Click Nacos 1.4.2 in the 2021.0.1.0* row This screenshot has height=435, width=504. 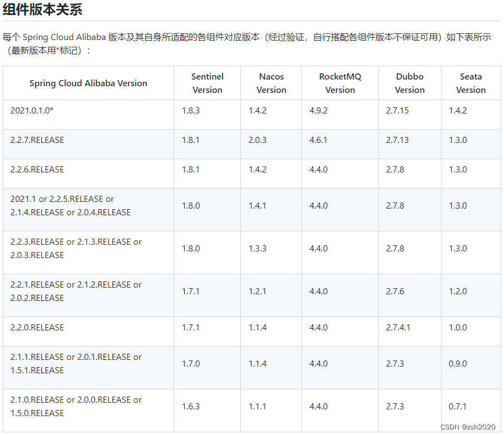click(x=258, y=111)
